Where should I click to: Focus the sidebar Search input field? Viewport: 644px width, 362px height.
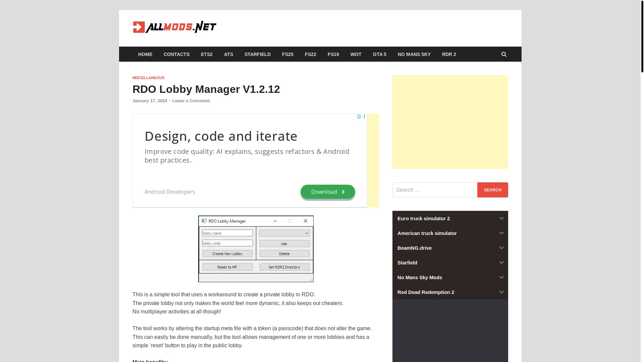coord(435,190)
